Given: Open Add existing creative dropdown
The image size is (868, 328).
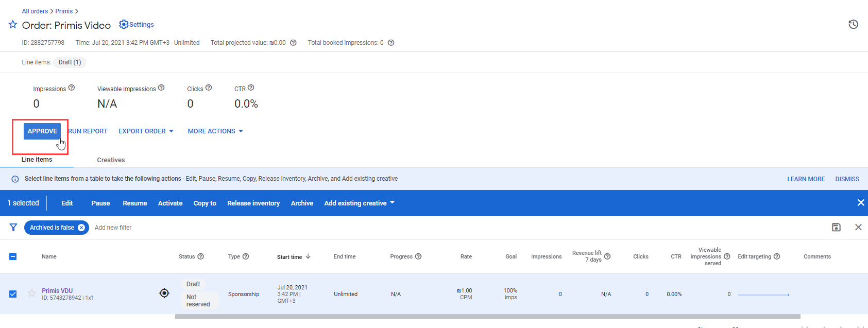Looking at the screenshot, I should coord(360,203).
